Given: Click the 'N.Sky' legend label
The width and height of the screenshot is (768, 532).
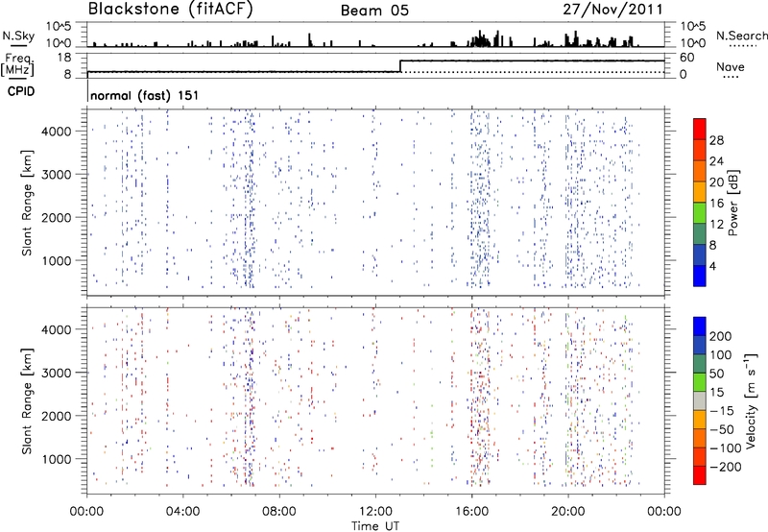Looking at the screenshot, I should point(18,36).
